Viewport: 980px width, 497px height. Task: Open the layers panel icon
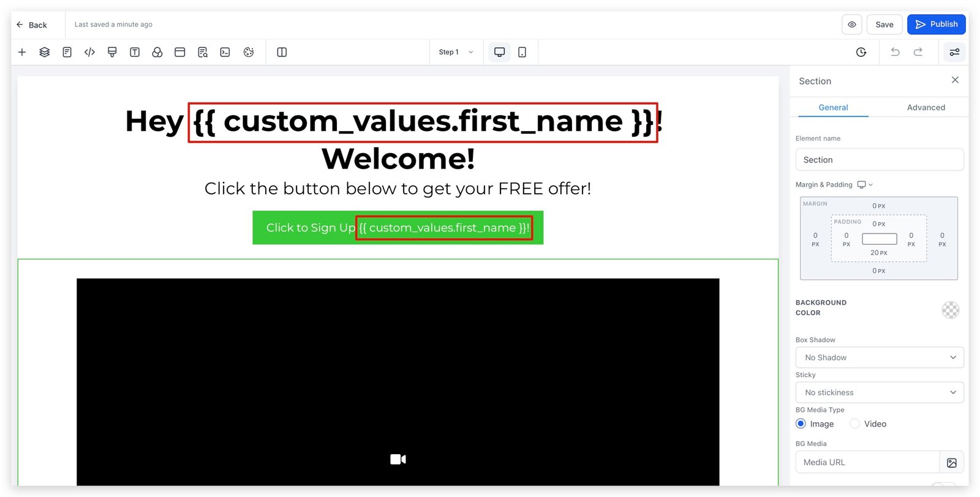tap(45, 52)
